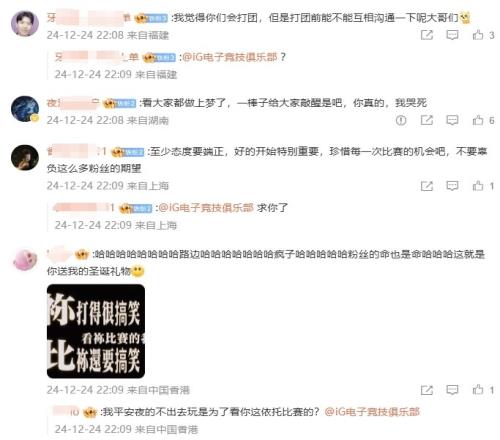View the pink avatar of the meme commenter
Viewport: 500px width, 440px height.
coord(25,260)
